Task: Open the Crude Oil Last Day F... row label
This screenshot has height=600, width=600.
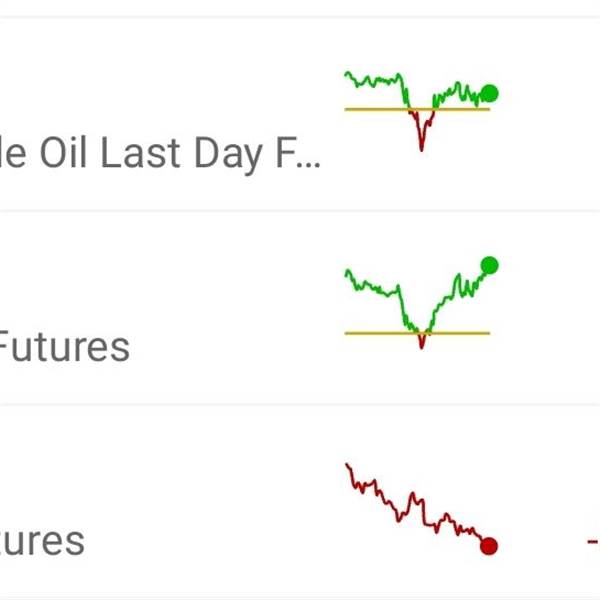Action: click(160, 153)
